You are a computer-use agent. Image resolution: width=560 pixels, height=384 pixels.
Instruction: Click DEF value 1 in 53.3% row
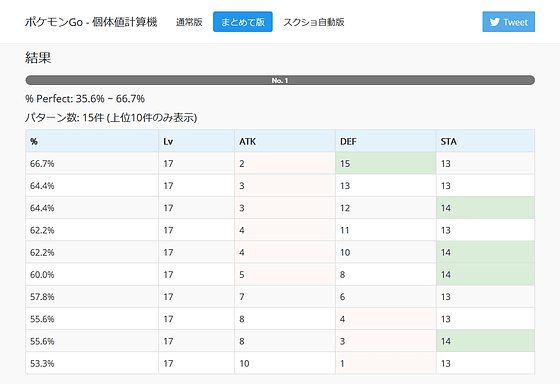click(386, 363)
